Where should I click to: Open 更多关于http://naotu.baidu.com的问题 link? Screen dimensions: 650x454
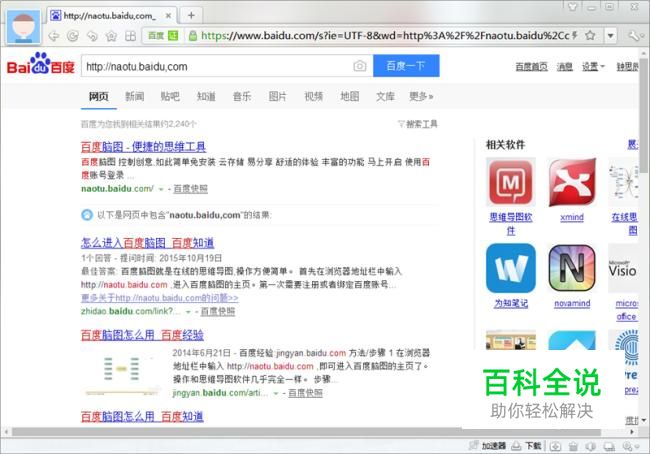(x=160, y=298)
